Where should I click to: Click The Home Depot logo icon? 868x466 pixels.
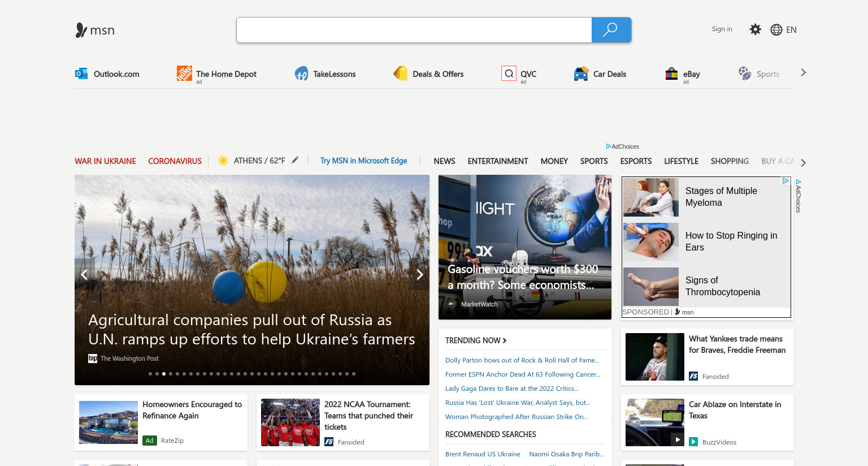click(184, 73)
